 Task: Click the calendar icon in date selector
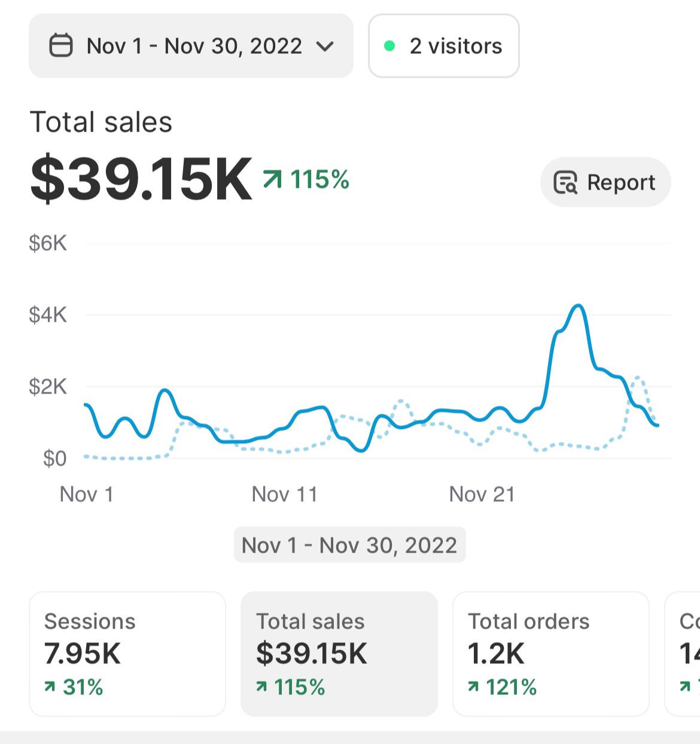coord(60,46)
